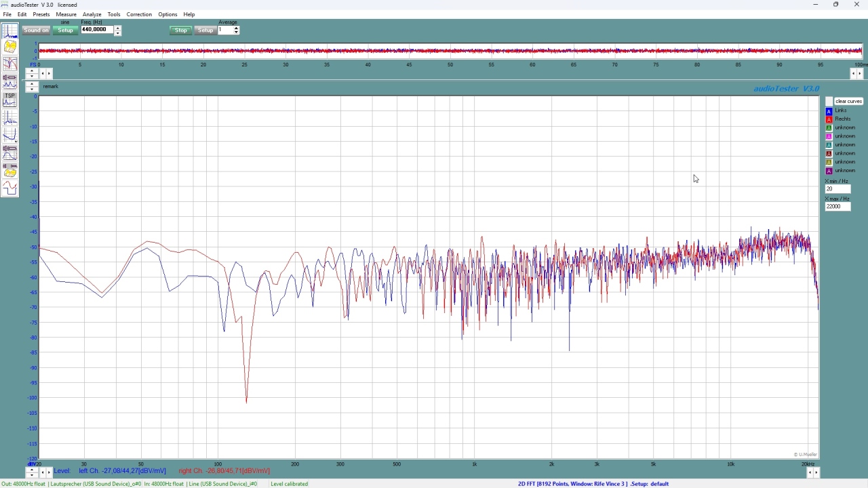Decrease Average count with down arrow
Viewport: 868px width, 488px height.
click(x=237, y=33)
